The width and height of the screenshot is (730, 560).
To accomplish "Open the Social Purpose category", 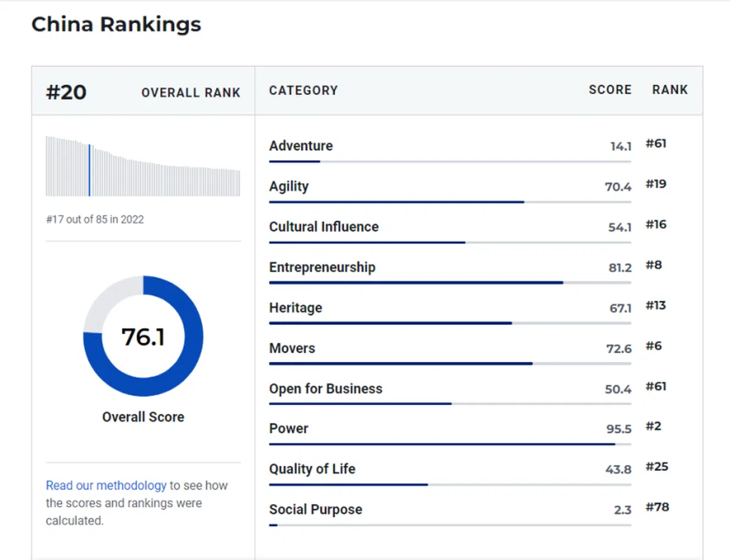I will click(316, 510).
